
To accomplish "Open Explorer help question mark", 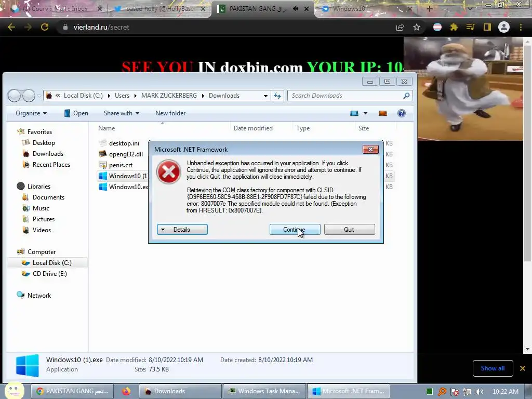I will coord(402,113).
